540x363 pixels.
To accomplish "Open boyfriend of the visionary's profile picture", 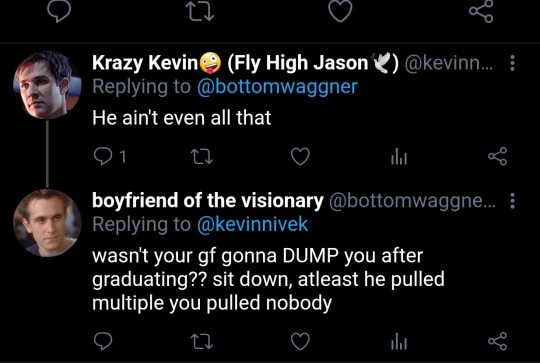I will (47, 223).
